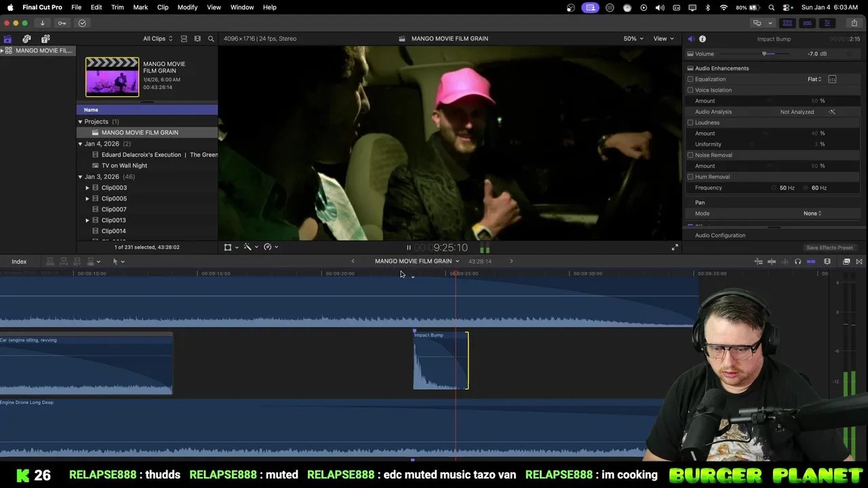Viewport: 868px width, 488px height.
Task: Click Save Effects Preset button
Action: (829, 247)
